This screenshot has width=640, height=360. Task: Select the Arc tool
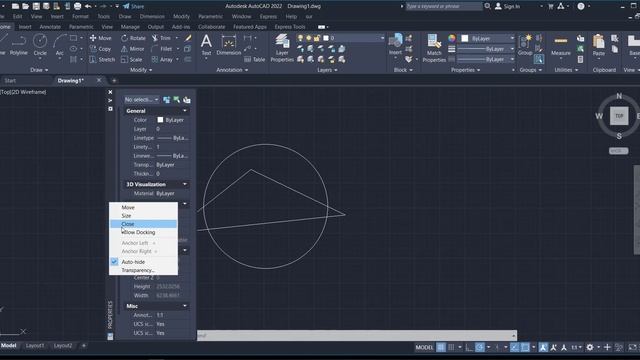click(x=60, y=44)
